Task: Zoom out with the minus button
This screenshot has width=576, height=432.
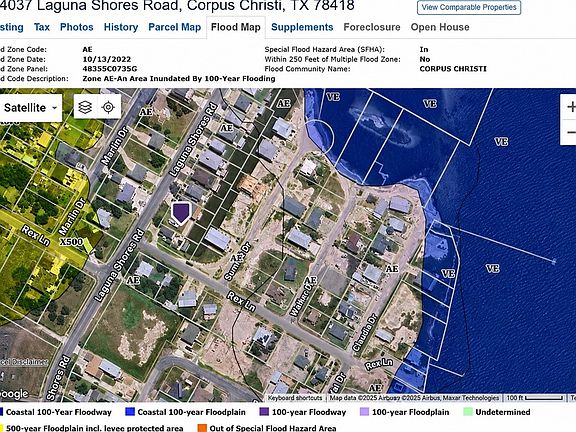Action: pyautogui.click(x=570, y=132)
